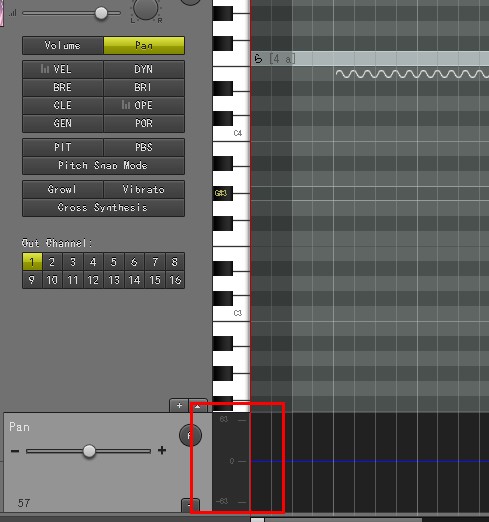Select Out Channel 5
This screenshot has width=489, height=522.
(x=114, y=262)
